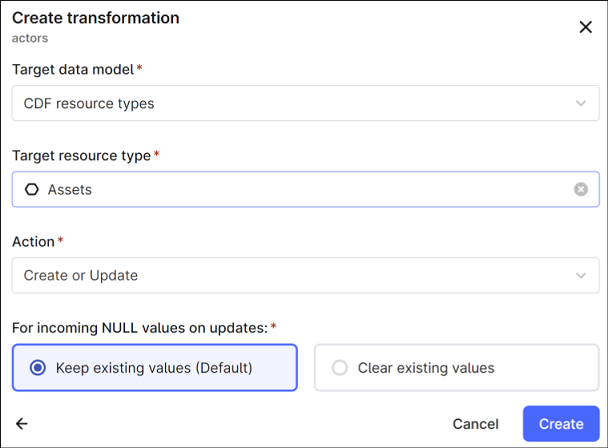This screenshot has height=448, width=608.
Task: Expand the Action dropdown chevron
Action: [x=581, y=275]
